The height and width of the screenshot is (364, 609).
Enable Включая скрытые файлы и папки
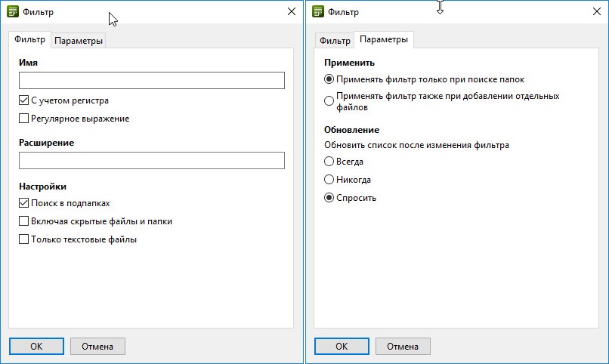24,221
